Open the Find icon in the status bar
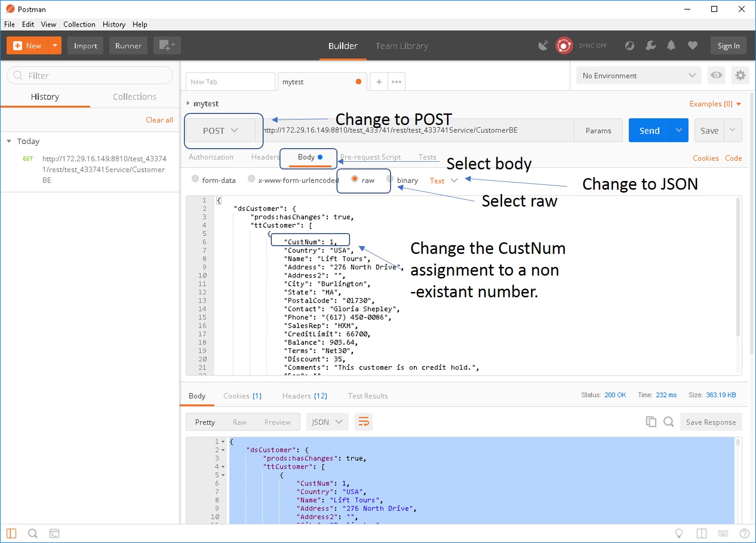 click(x=33, y=533)
